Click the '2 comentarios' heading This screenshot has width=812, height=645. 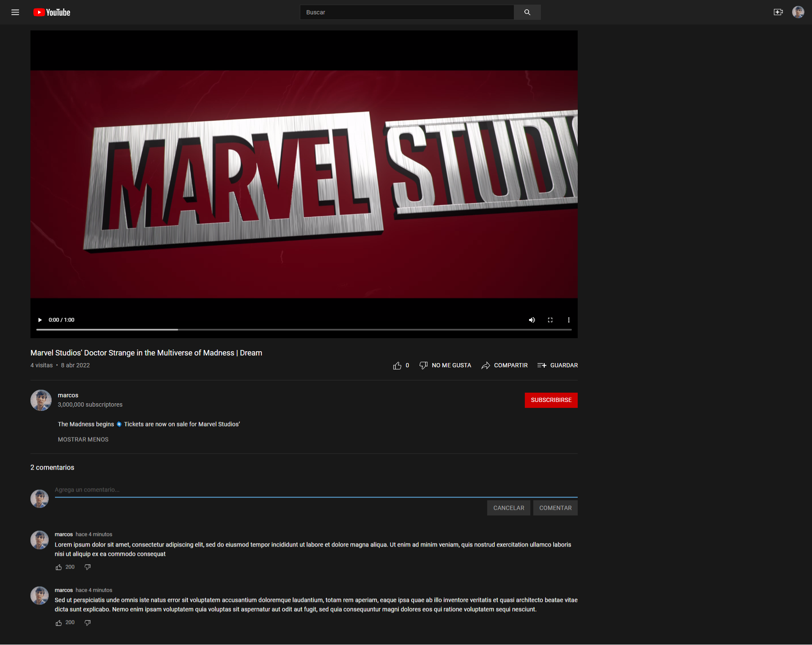click(x=52, y=467)
